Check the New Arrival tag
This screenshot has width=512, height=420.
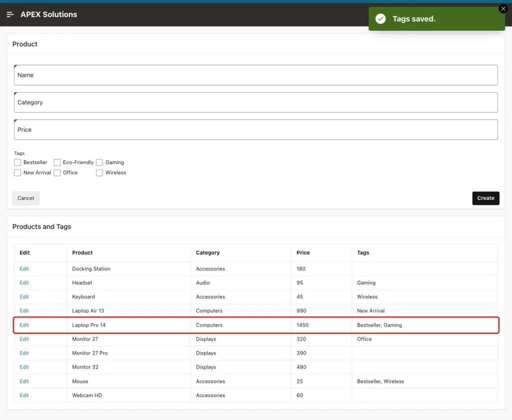point(17,172)
